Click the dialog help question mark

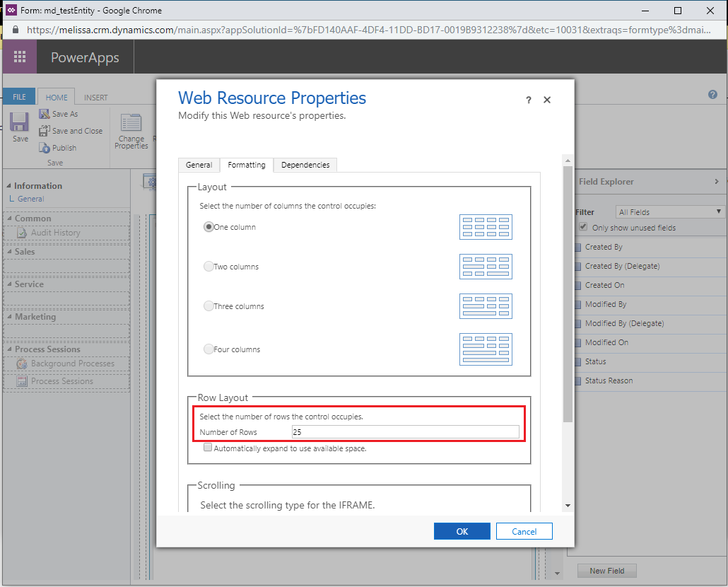[x=529, y=100]
